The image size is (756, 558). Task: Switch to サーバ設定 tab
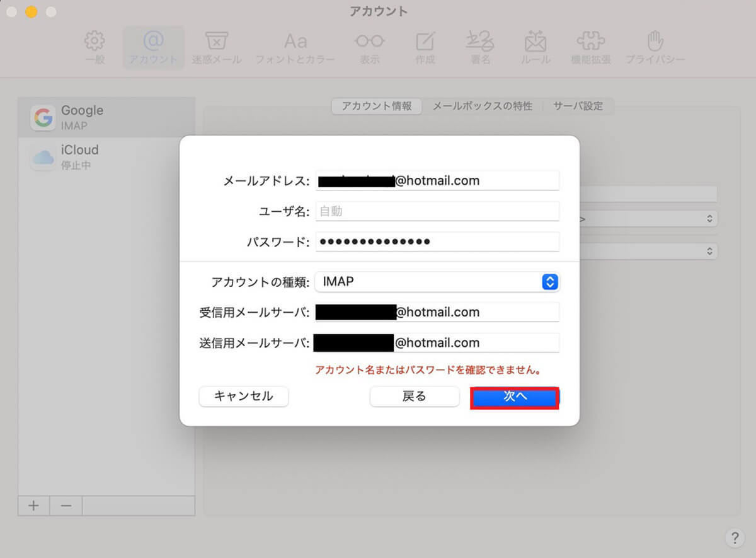pyautogui.click(x=578, y=106)
